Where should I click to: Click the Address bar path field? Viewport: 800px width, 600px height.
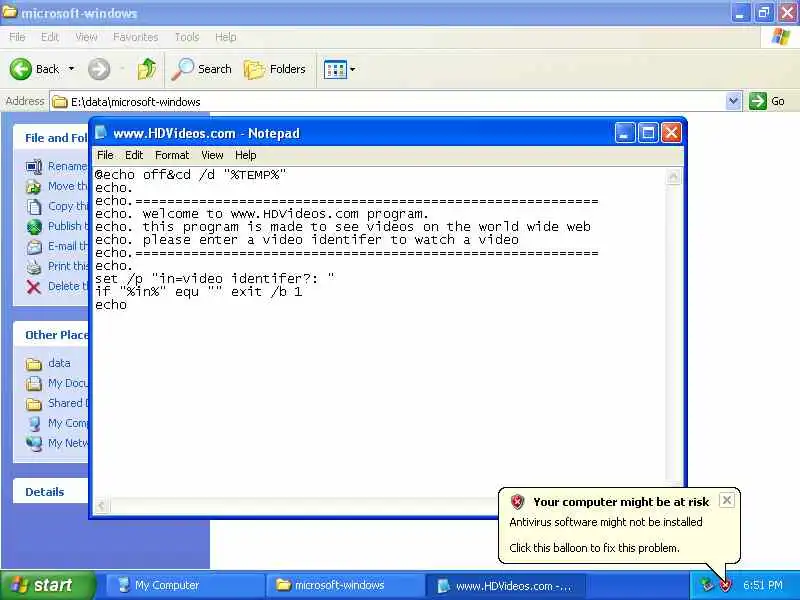tap(388, 102)
